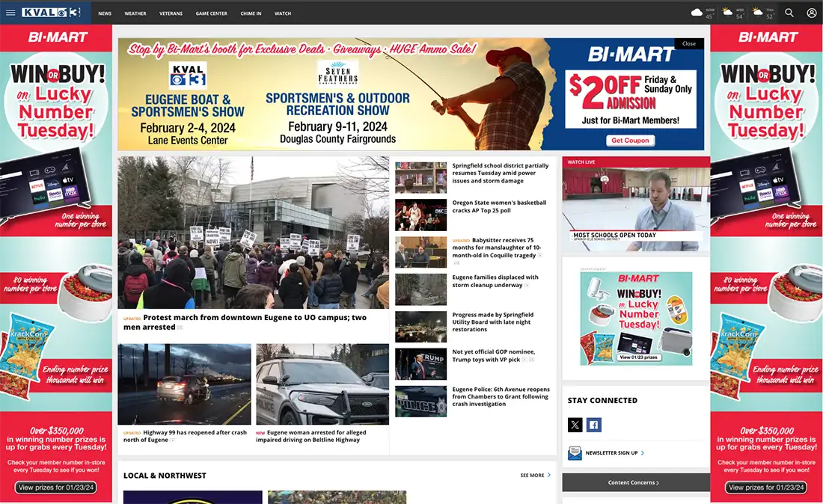Close the Bi-Mart banner ad
The height and width of the screenshot is (504, 823).
tap(689, 43)
